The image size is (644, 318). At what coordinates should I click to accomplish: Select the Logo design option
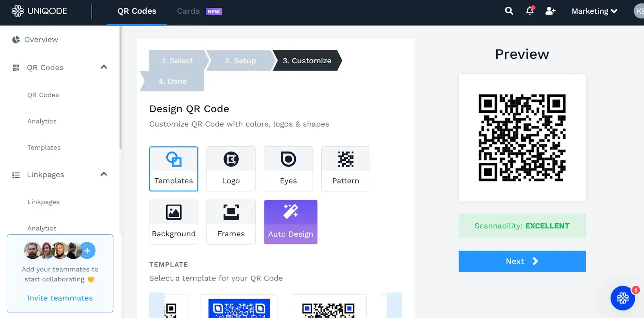[231, 168]
